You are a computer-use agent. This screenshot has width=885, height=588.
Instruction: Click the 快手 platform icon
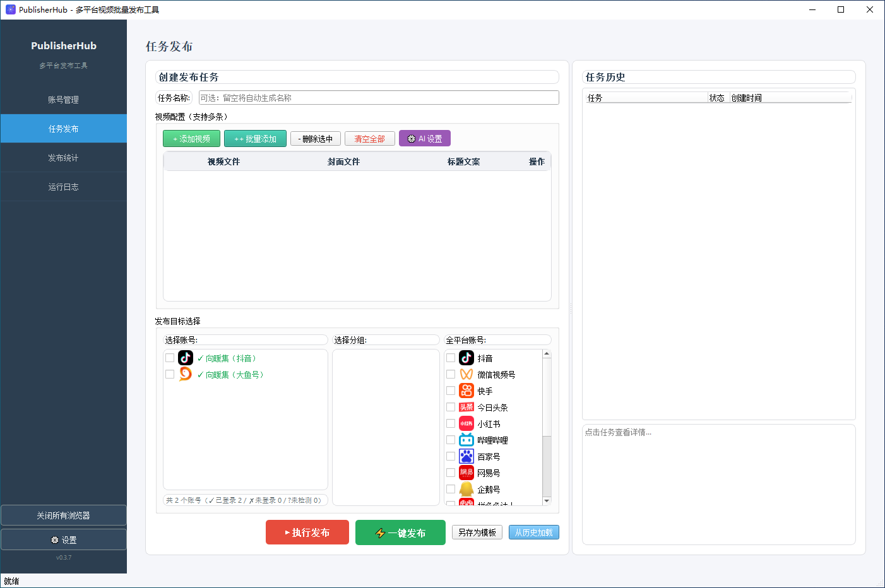click(466, 391)
